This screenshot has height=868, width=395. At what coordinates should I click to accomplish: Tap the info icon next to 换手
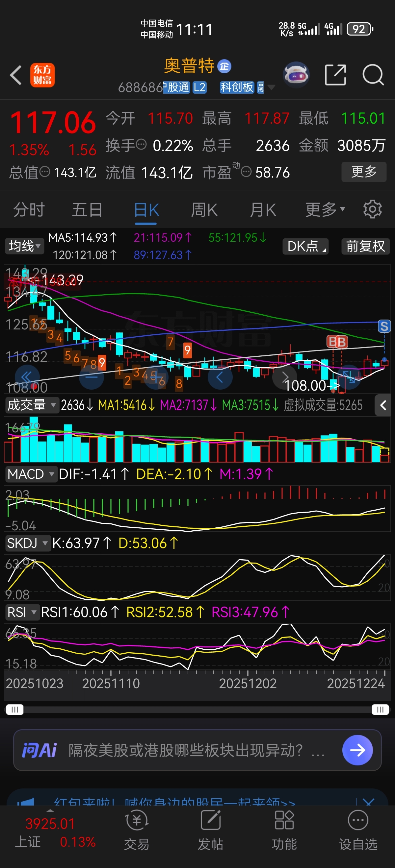pos(141,145)
